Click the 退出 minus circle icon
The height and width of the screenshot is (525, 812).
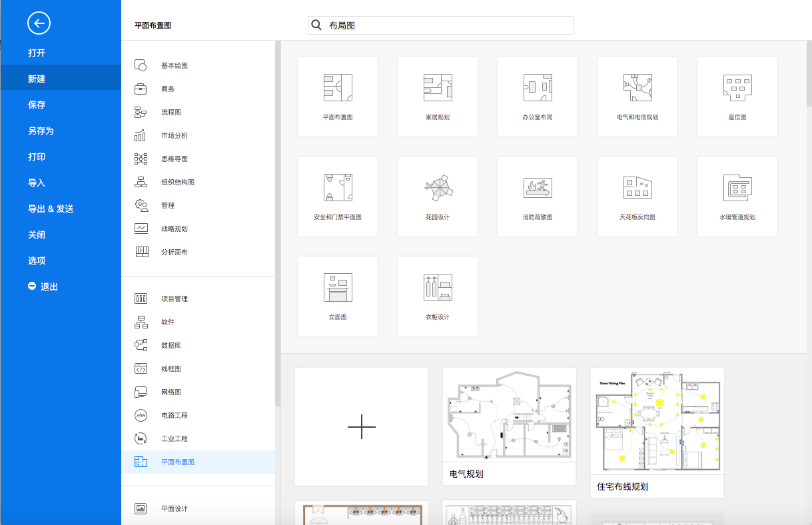tap(31, 286)
